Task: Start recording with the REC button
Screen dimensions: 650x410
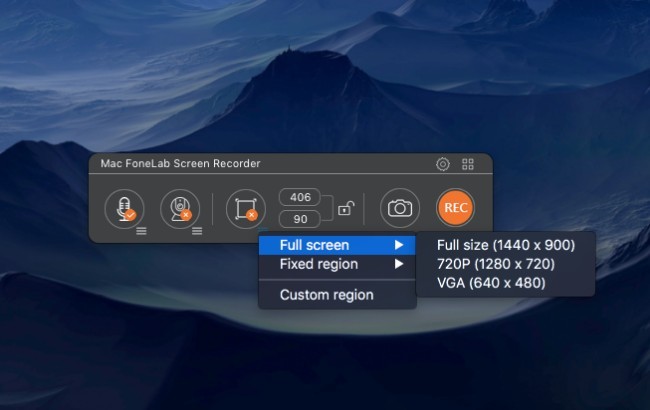Action: (456, 208)
